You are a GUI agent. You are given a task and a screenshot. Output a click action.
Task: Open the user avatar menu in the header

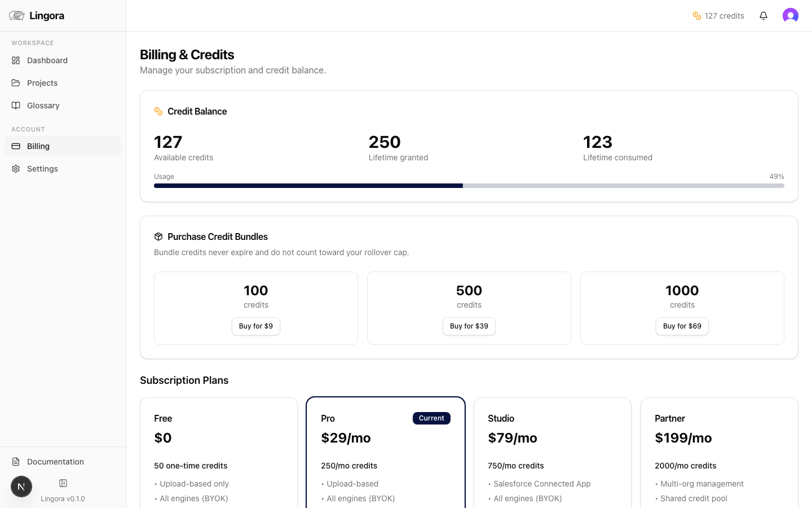point(791,15)
